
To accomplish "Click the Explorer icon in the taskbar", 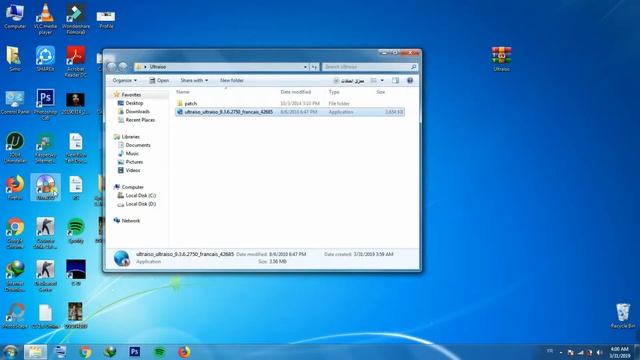I will tap(35, 352).
